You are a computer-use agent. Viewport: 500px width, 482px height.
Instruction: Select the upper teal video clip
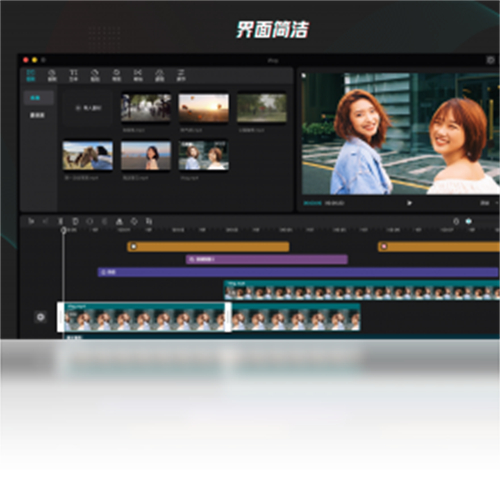coord(362,290)
